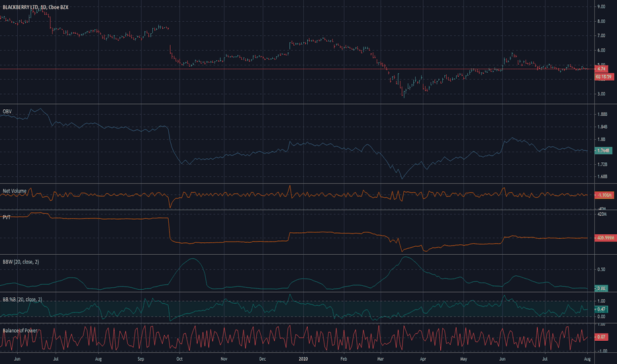Click the 0.50 BBW axis label
This screenshot has width=617, height=364.
click(601, 269)
